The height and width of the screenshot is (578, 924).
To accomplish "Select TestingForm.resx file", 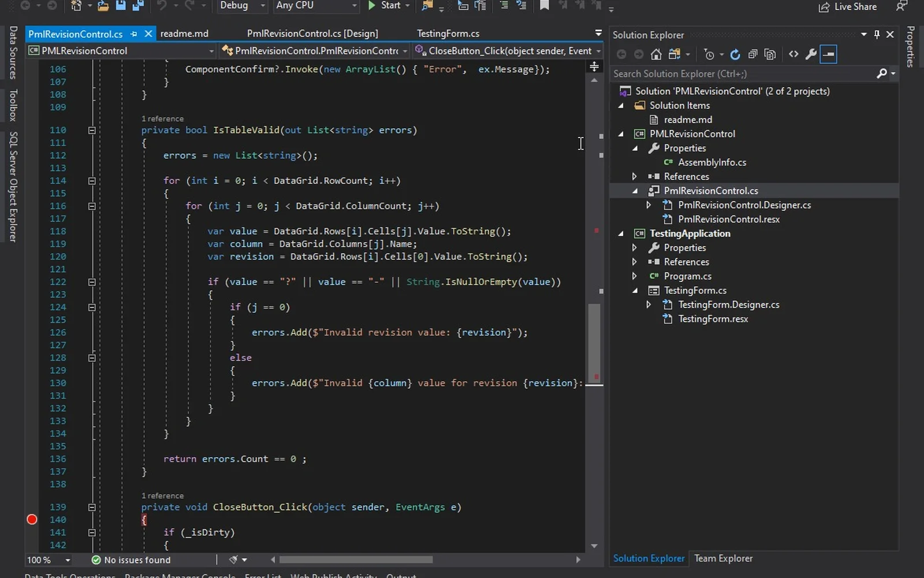I will pos(713,319).
